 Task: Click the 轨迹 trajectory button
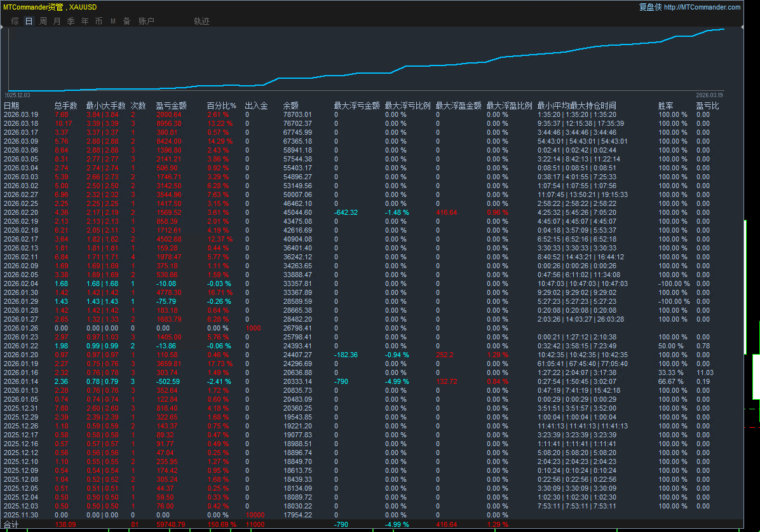click(201, 21)
